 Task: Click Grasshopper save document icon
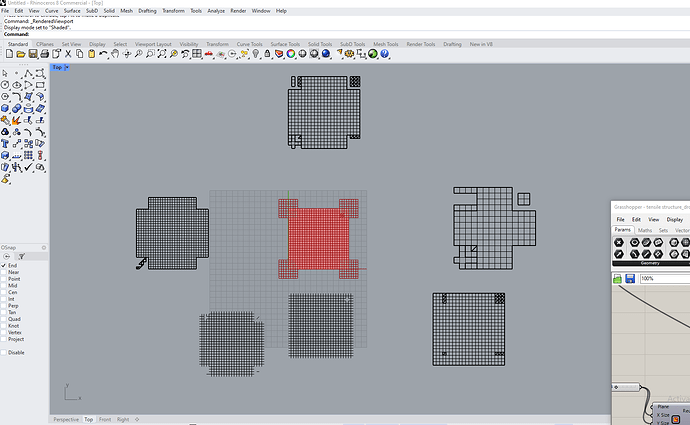pyautogui.click(x=630, y=278)
